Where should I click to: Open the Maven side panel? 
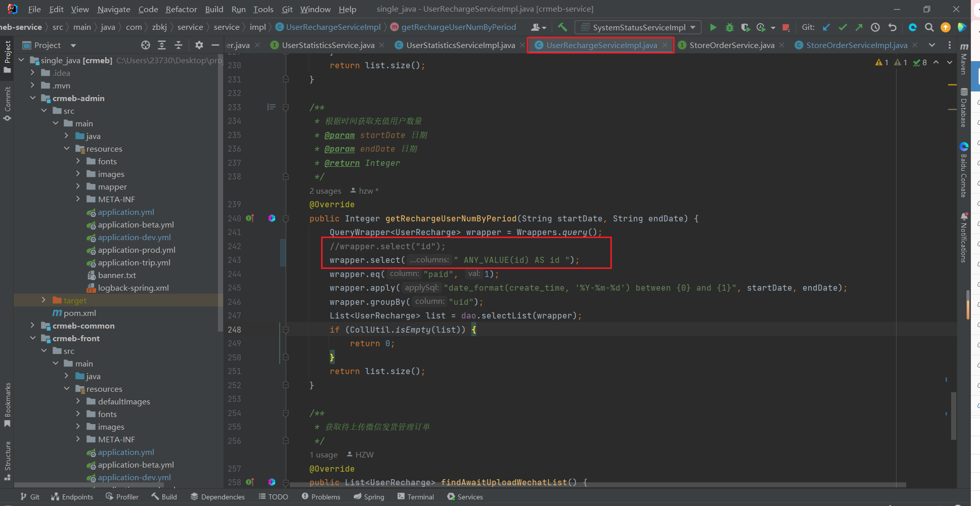[964, 59]
